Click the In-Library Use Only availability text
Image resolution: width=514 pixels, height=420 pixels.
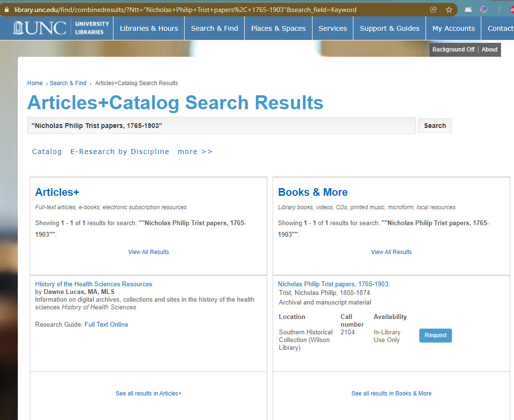click(x=387, y=336)
